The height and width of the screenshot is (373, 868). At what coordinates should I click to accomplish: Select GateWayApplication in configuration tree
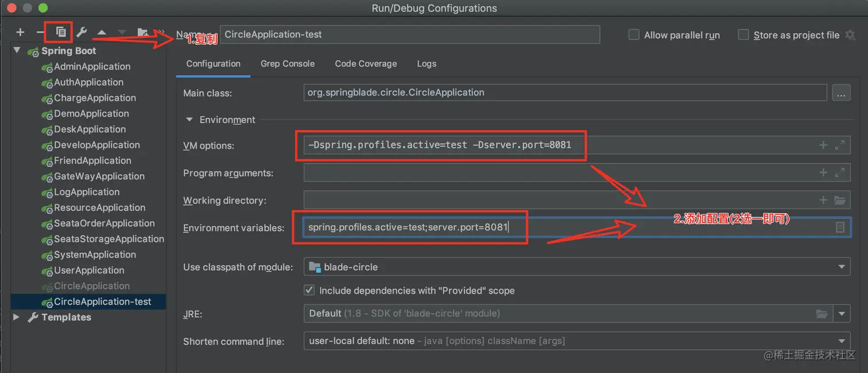pyautogui.click(x=99, y=176)
